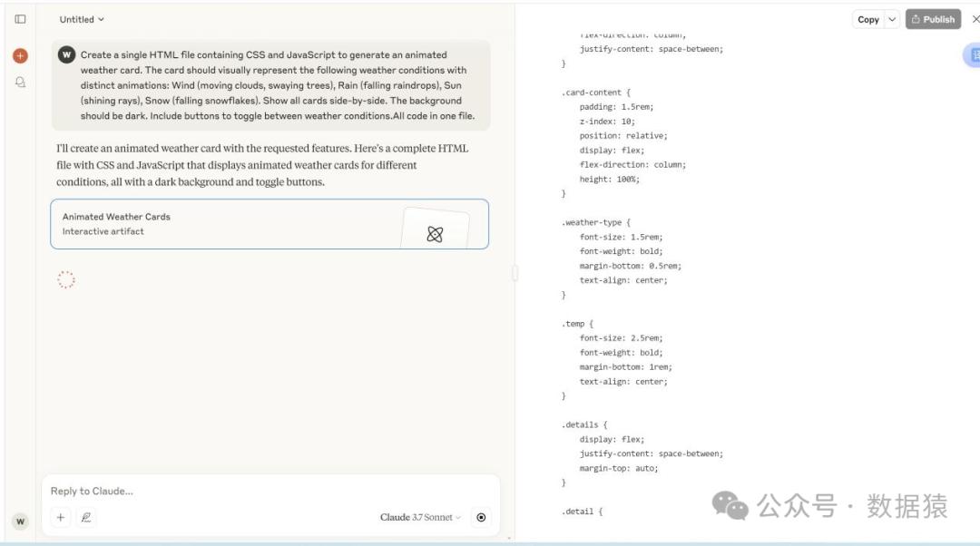Screen dimensions: 980x546
Task: Publish the artifact
Action: coord(933,19)
